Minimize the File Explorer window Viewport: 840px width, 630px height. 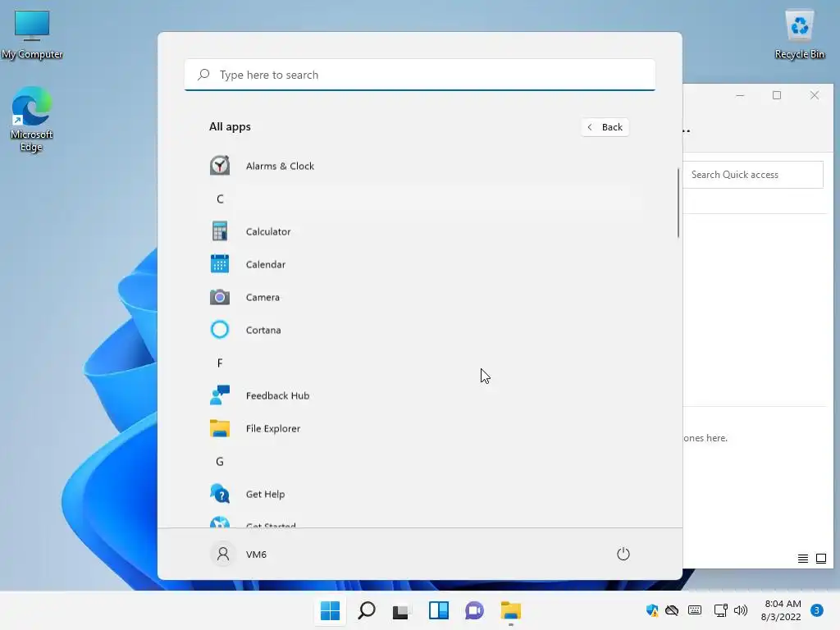[x=740, y=95]
